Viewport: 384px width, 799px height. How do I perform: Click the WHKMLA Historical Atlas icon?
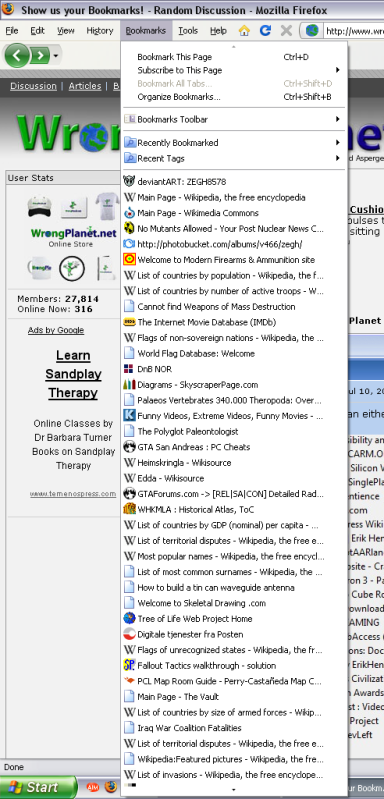129,509
